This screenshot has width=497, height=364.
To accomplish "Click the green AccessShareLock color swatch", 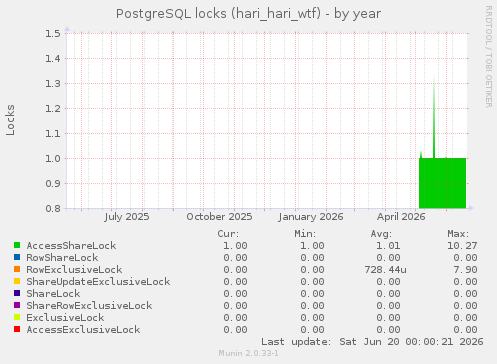I will [x=17, y=245].
